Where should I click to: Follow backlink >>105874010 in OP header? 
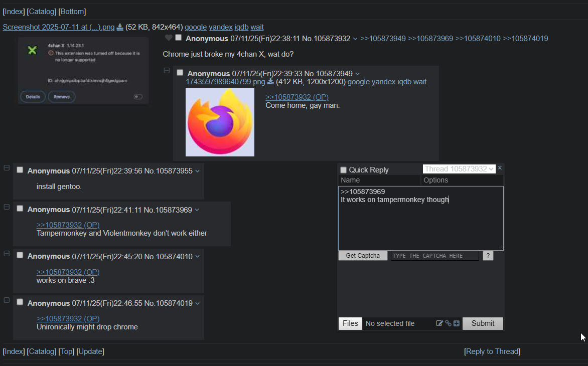478,39
